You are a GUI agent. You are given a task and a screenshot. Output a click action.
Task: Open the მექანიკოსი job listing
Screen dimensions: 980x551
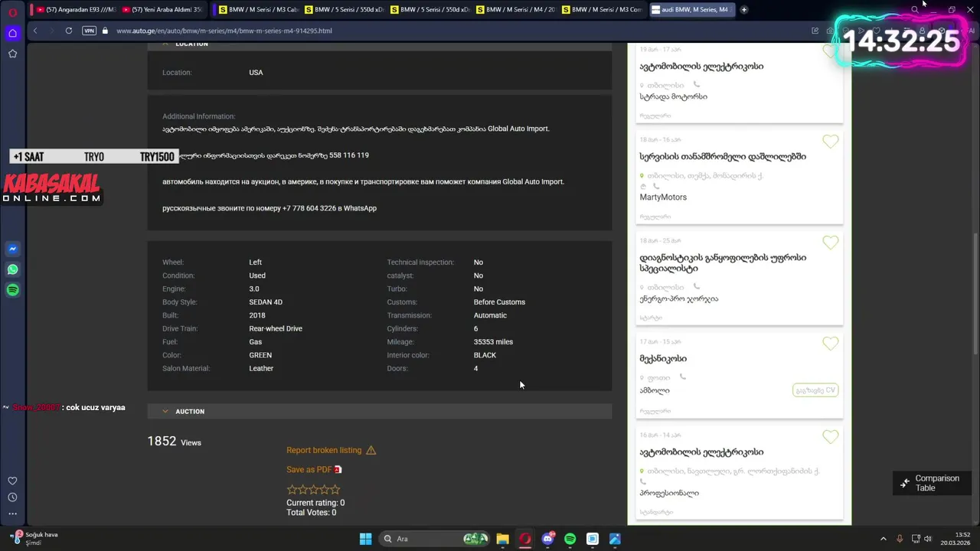663,359
